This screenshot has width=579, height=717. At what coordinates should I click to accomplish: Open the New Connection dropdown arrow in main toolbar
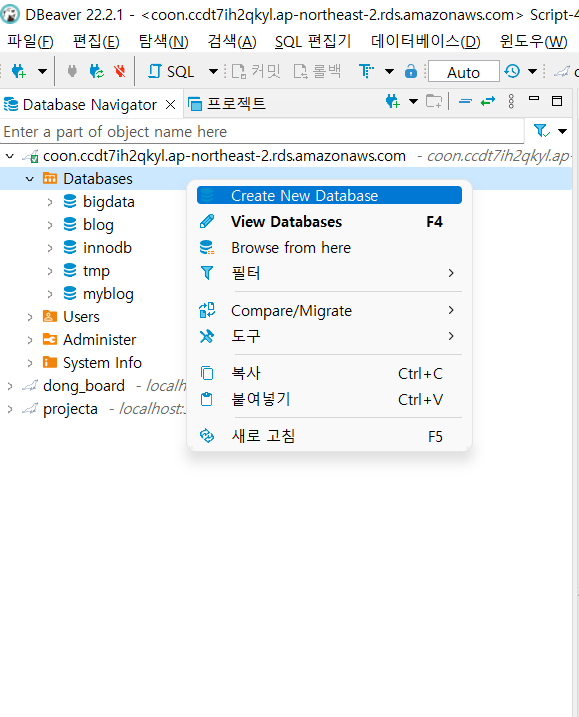42,71
